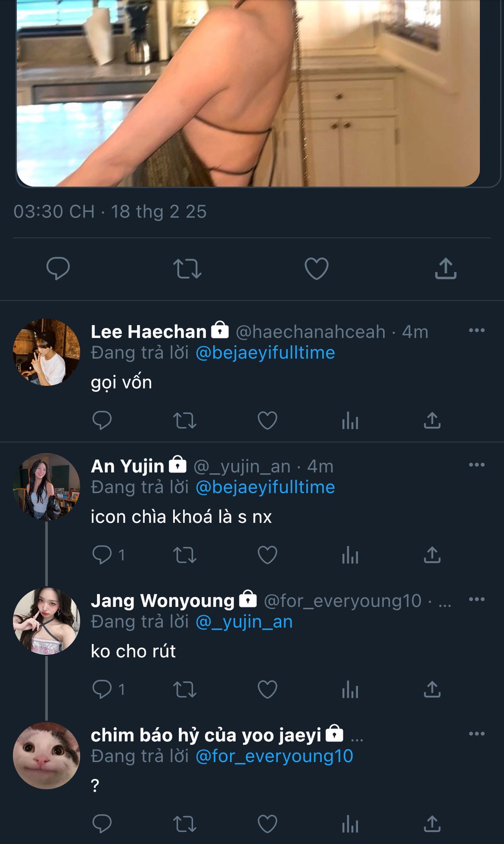504x844 pixels.
Task: Open the @for_everyoung10 mention link
Action: [274, 757]
